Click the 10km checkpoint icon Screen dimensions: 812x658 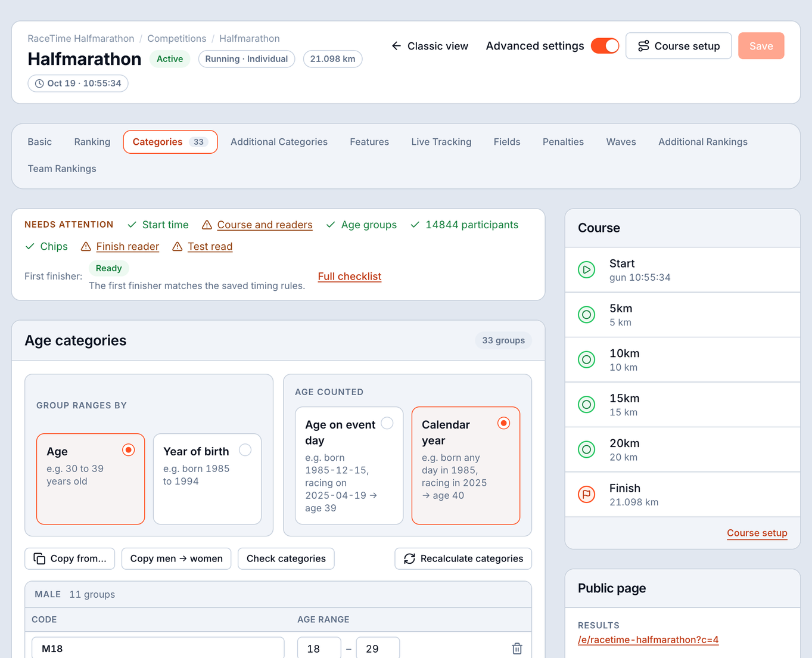coord(587,360)
